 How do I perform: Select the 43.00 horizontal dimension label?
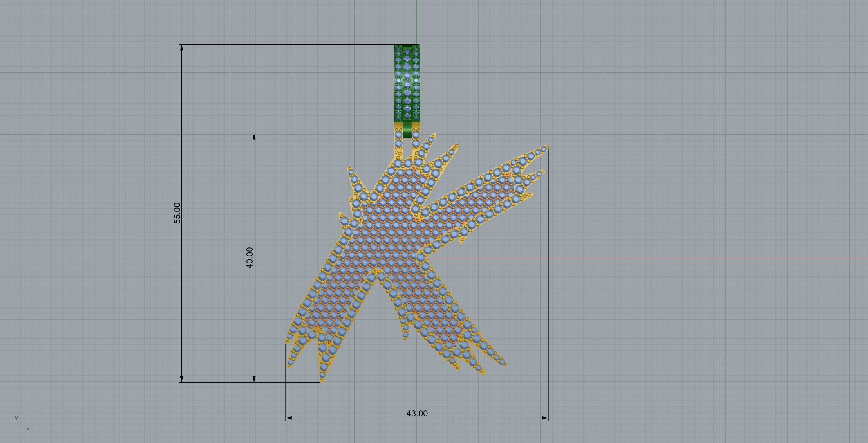417,413
